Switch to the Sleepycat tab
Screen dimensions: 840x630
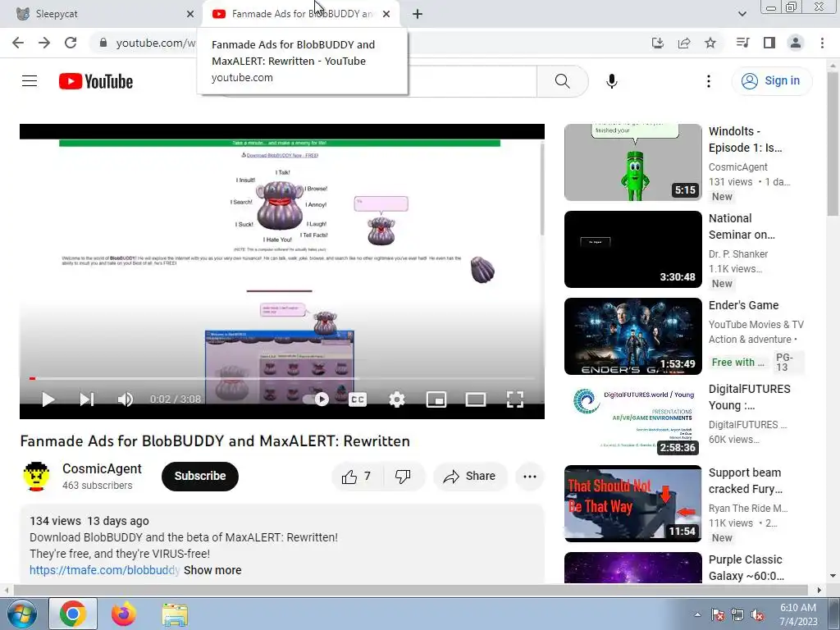[102, 14]
